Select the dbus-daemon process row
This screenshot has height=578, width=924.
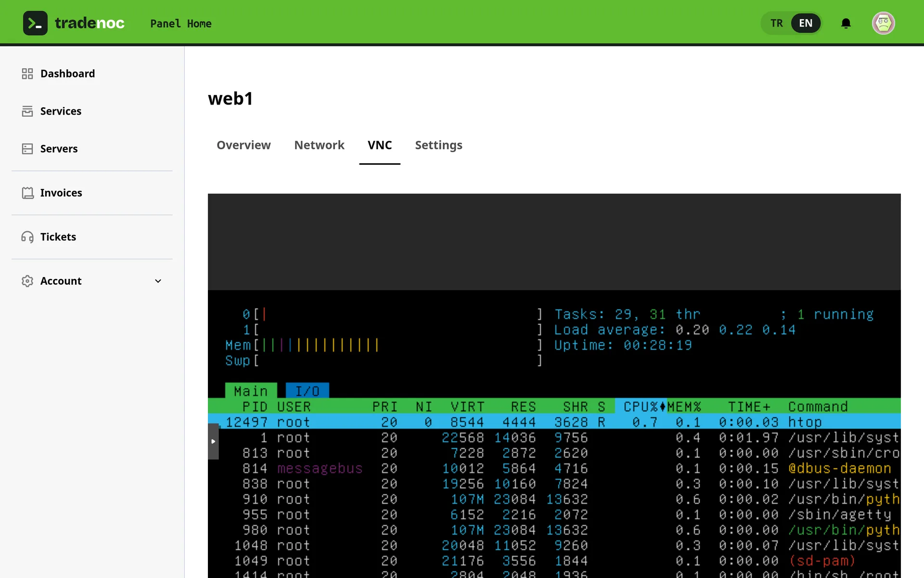(x=554, y=468)
